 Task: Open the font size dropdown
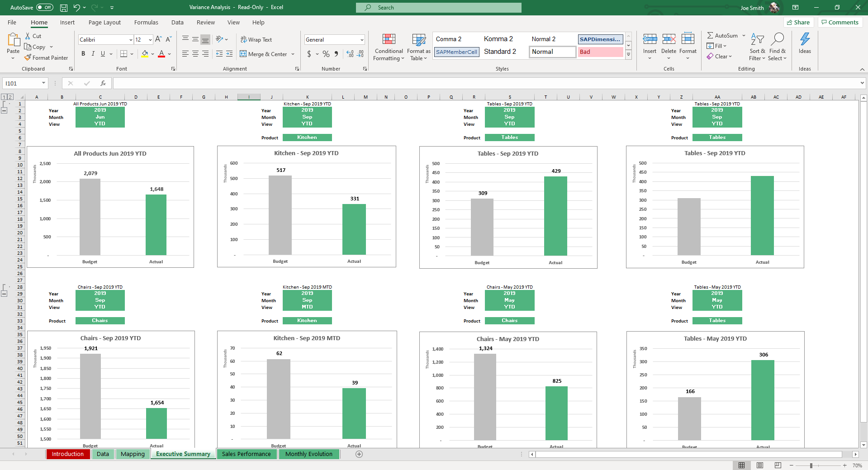tap(150, 40)
